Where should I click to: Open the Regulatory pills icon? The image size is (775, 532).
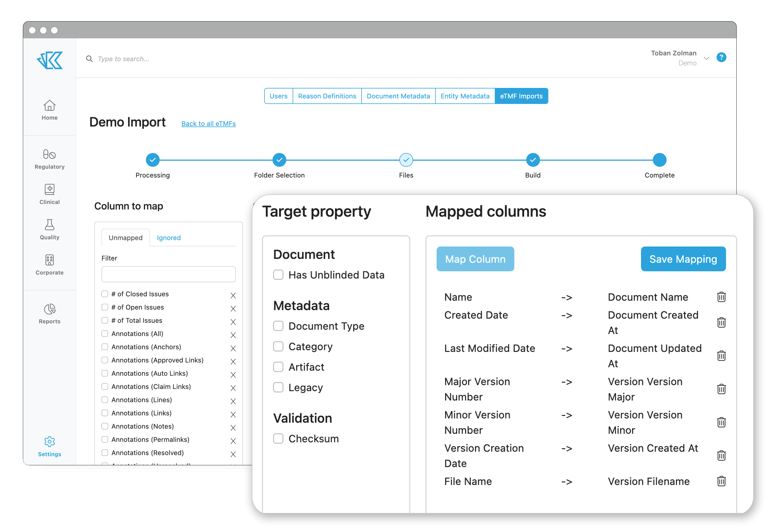coord(49,154)
